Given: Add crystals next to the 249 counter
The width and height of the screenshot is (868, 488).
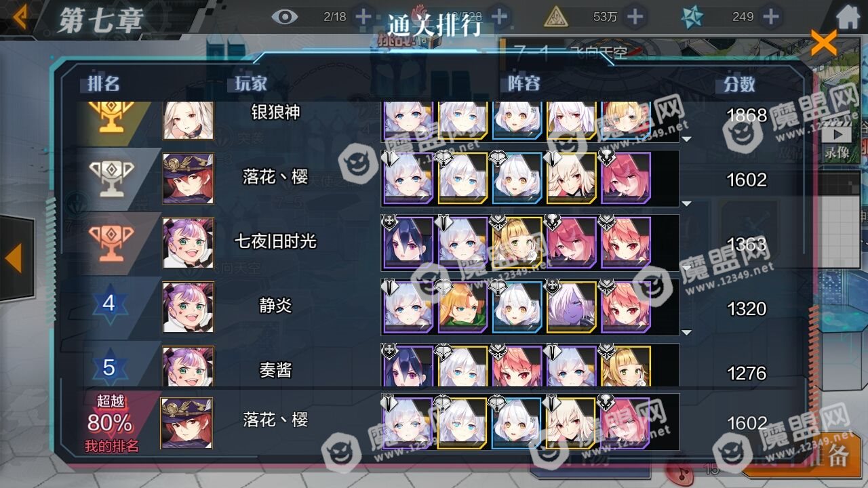Looking at the screenshot, I should 770,16.
